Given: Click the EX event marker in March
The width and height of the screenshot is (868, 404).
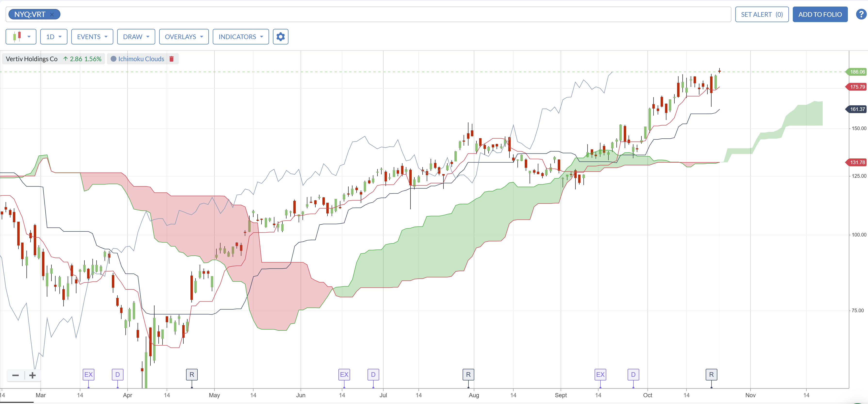Looking at the screenshot, I should click(x=88, y=374).
